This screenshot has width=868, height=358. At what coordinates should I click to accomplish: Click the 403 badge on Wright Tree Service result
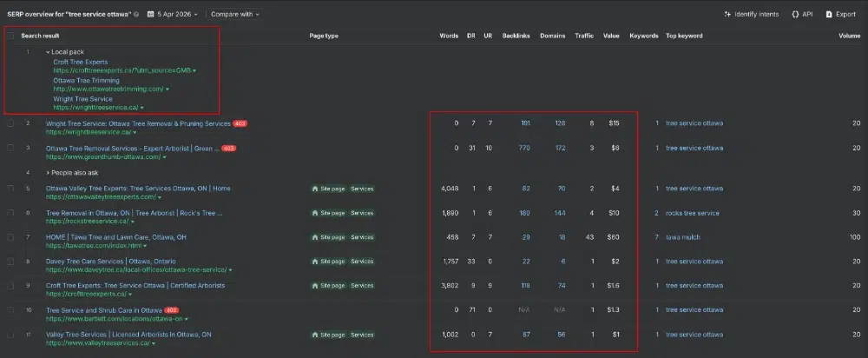[x=240, y=123]
